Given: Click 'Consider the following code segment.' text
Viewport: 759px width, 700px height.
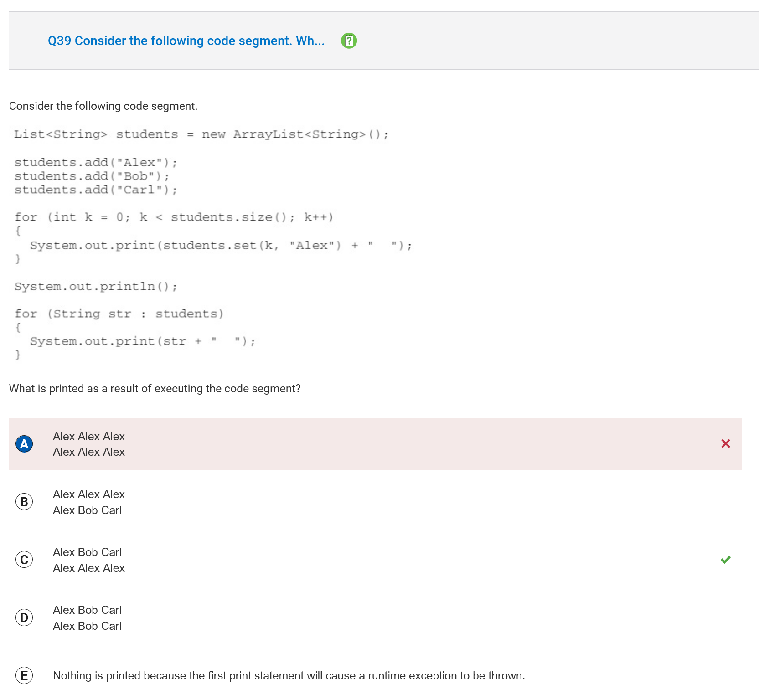Looking at the screenshot, I should (x=103, y=106).
